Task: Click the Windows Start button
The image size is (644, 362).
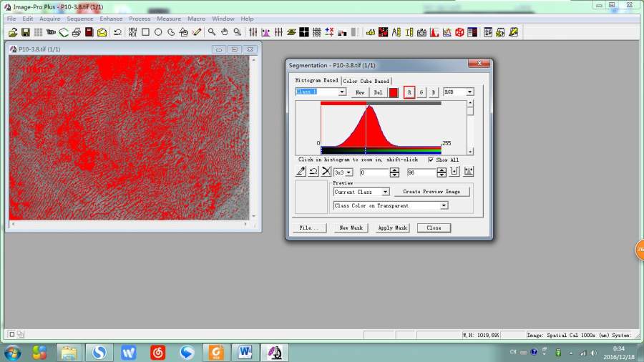Action: coord(13,352)
